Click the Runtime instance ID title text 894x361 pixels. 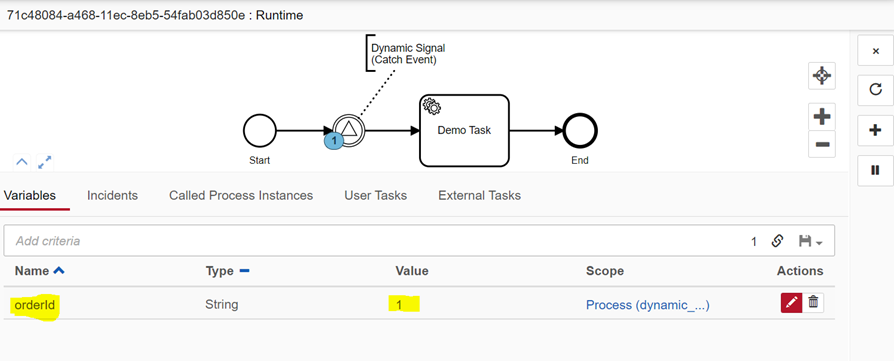[x=155, y=15]
